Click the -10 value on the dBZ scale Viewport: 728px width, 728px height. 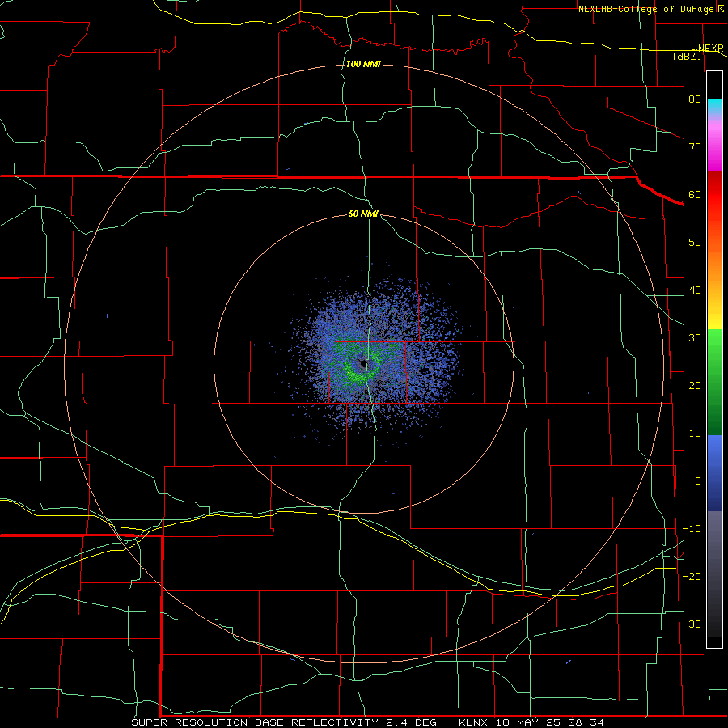pos(692,529)
